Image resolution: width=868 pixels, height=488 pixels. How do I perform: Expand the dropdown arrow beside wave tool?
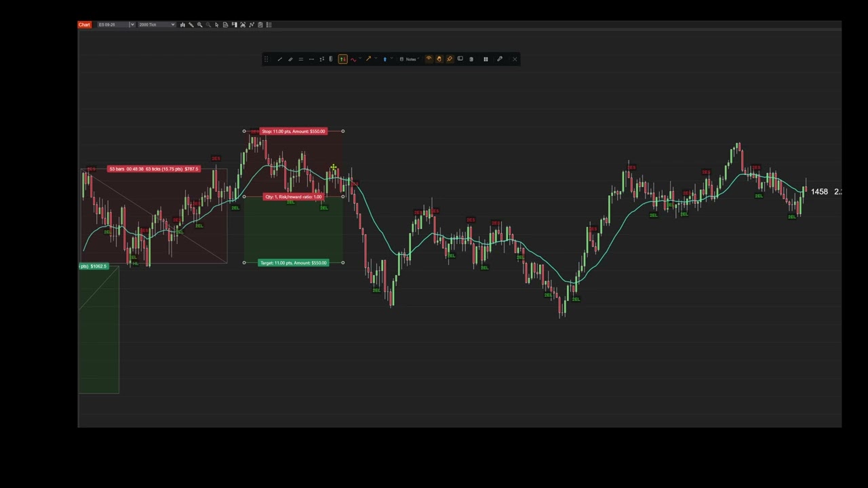360,58
